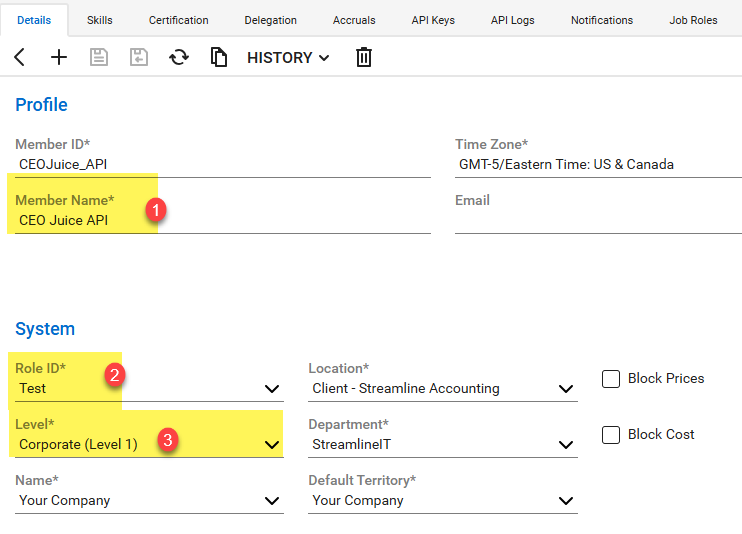Copy the member with duplicate pages icon
The image size is (742, 534).
(219, 57)
